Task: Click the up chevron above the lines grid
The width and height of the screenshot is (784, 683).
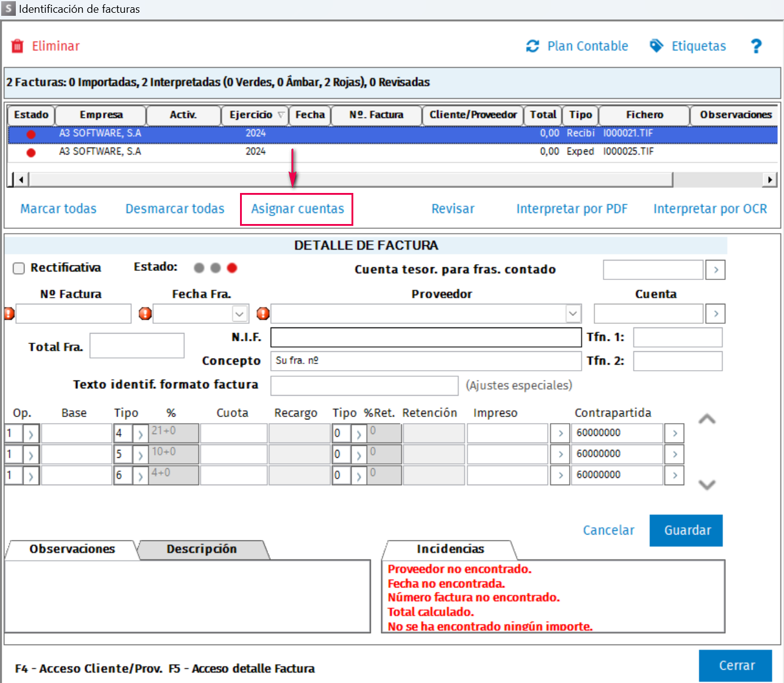Action: [707, 419]
